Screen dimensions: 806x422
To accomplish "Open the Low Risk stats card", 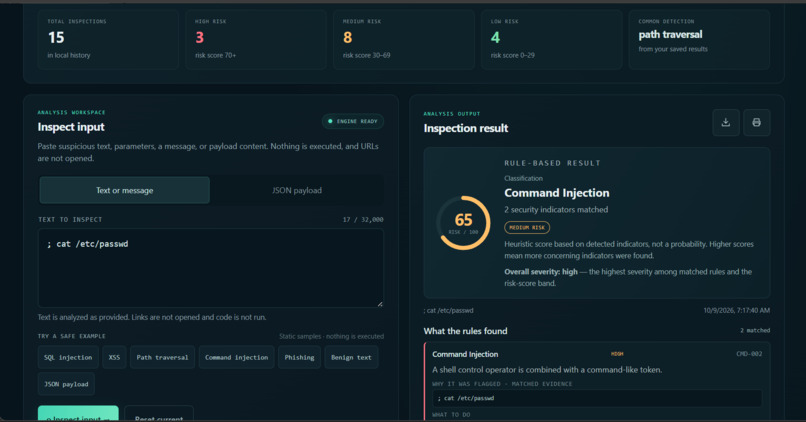I will (x=552, y=39).
